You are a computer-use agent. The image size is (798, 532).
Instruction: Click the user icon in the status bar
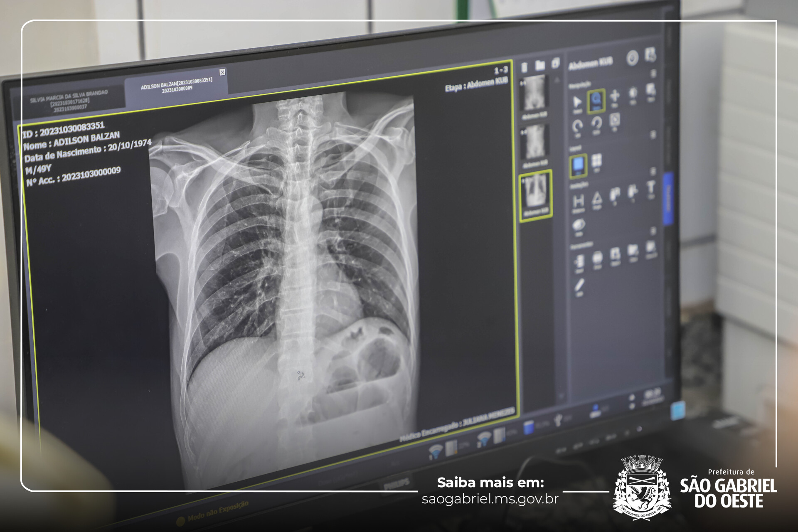point(595,411)
